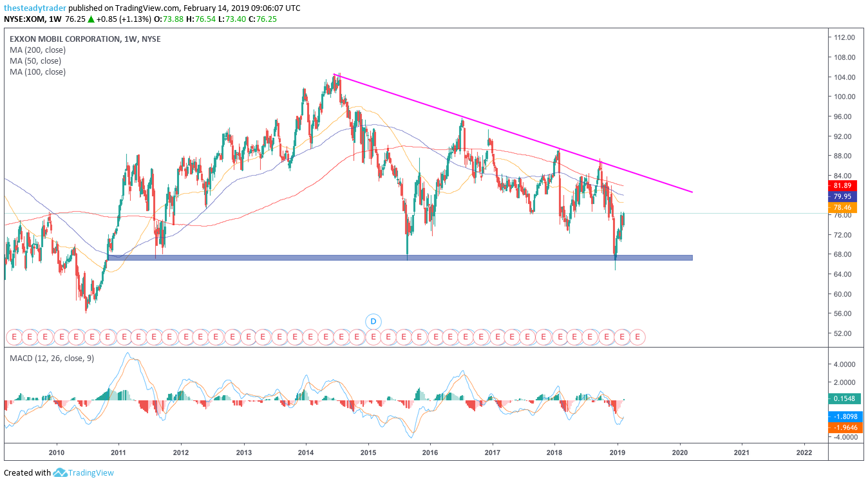This screenshot has width=868, height=484.
Task: Click the 2010 year label on time axis
Action: click(57, 452)
